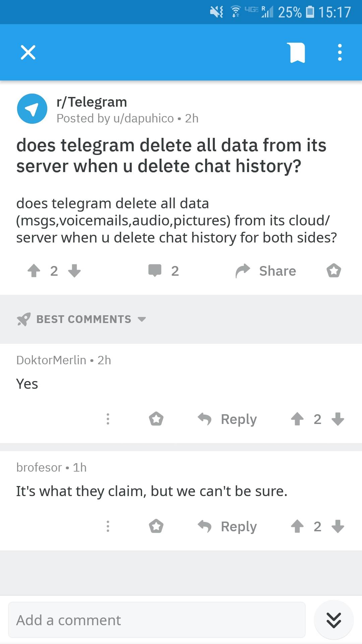This screenshot has height=644, width=362.
Task: Tap the comments speech bubble icon
Action: 155,270
